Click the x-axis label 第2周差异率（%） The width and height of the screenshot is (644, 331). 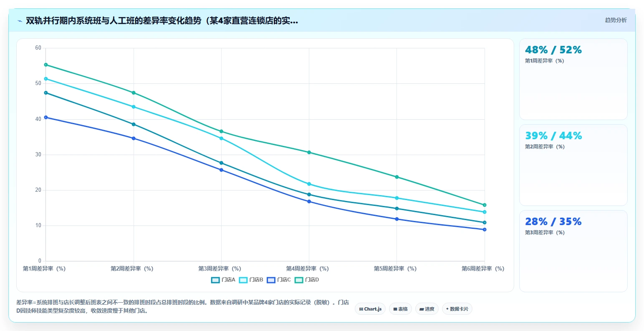tap(132, 269)
